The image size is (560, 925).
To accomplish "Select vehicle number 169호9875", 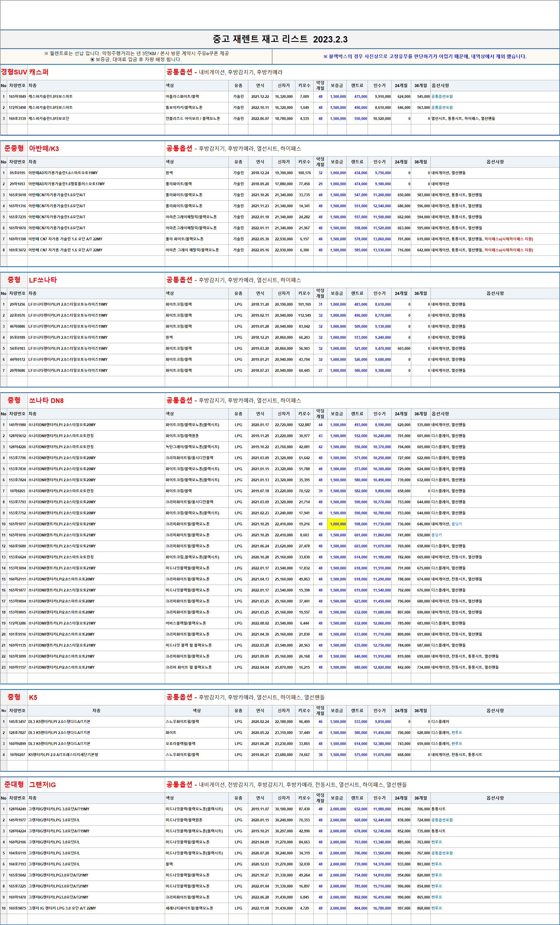I will tap(17, 908).
